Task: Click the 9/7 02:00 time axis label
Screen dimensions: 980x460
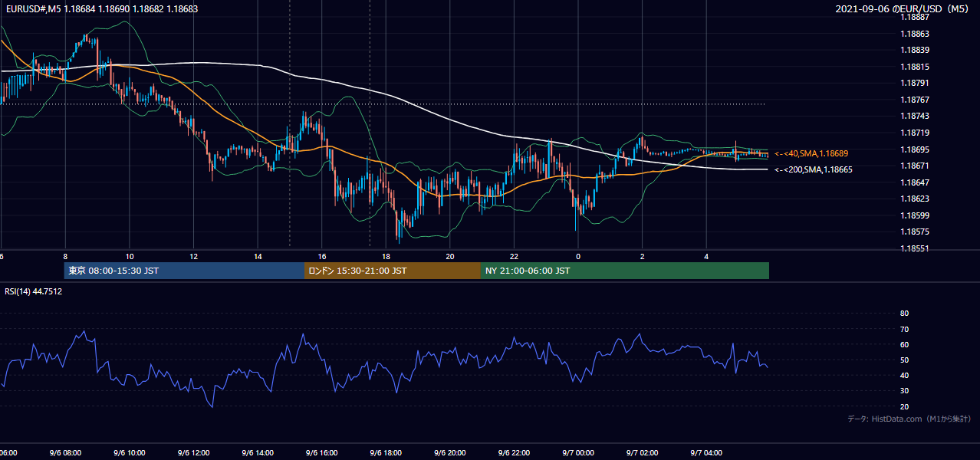Action: click(x=642, y=453)
